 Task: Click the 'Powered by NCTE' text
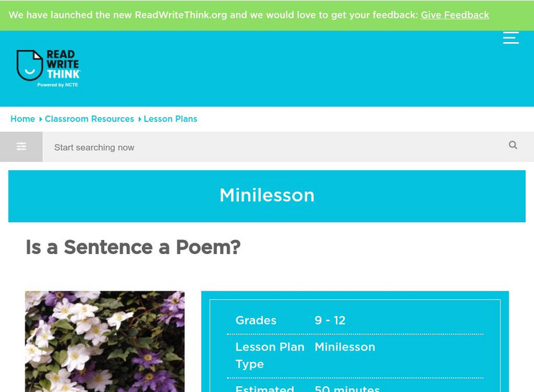[x=57, y=85]
